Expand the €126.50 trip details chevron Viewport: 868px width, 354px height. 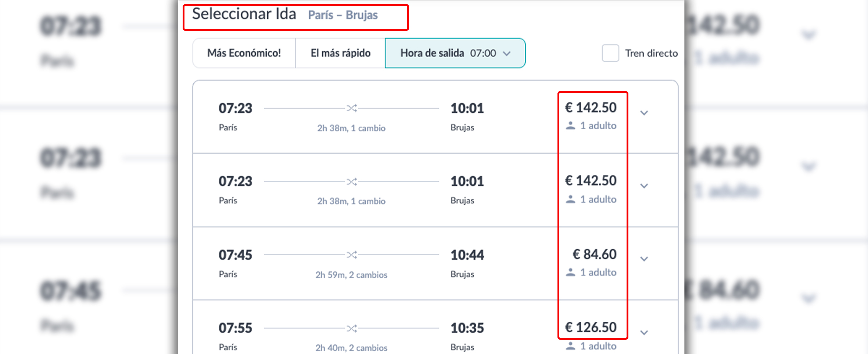coord(644,333)
